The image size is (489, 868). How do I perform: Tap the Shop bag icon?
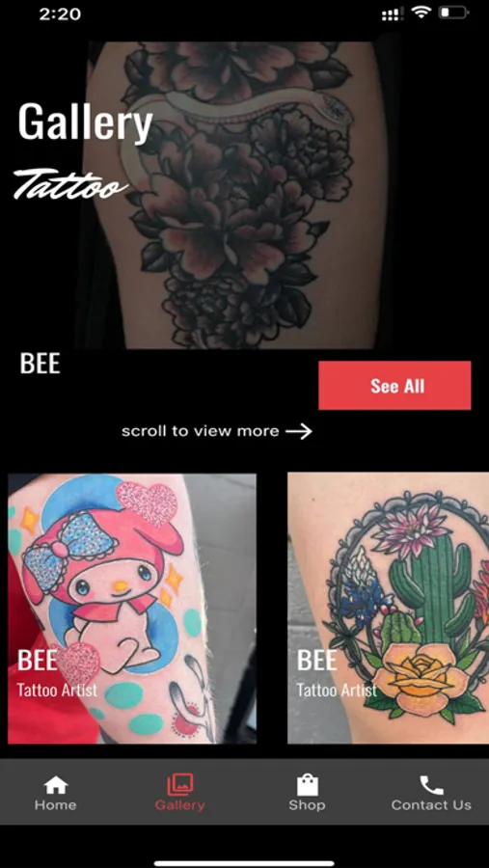308,784
